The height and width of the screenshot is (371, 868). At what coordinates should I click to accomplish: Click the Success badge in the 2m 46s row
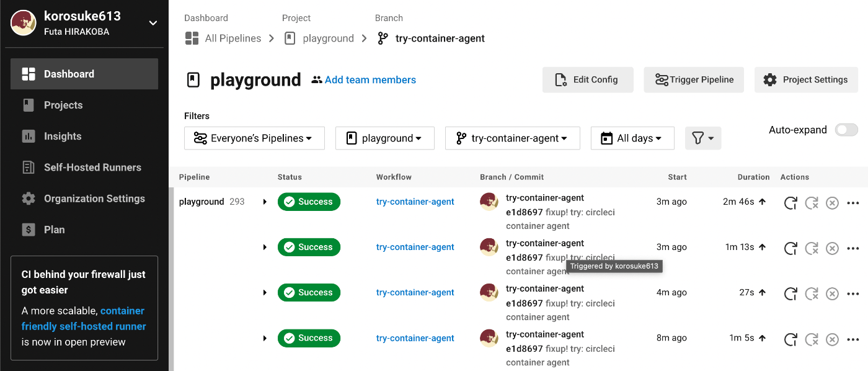click(x=309, y=202)
